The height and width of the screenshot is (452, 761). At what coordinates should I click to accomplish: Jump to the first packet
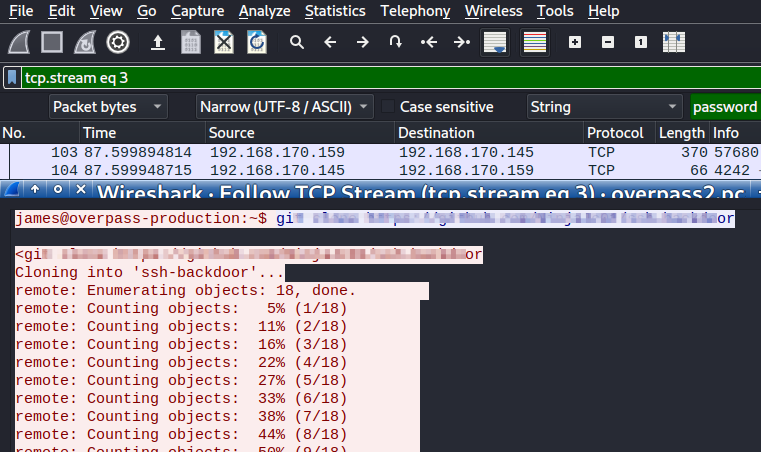429,42
